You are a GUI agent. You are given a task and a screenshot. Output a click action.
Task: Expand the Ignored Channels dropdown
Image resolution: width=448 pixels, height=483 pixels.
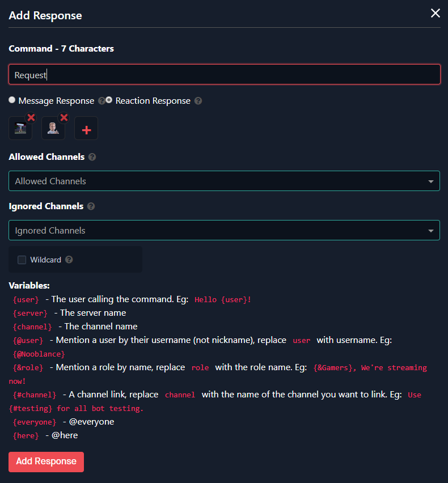224,231
